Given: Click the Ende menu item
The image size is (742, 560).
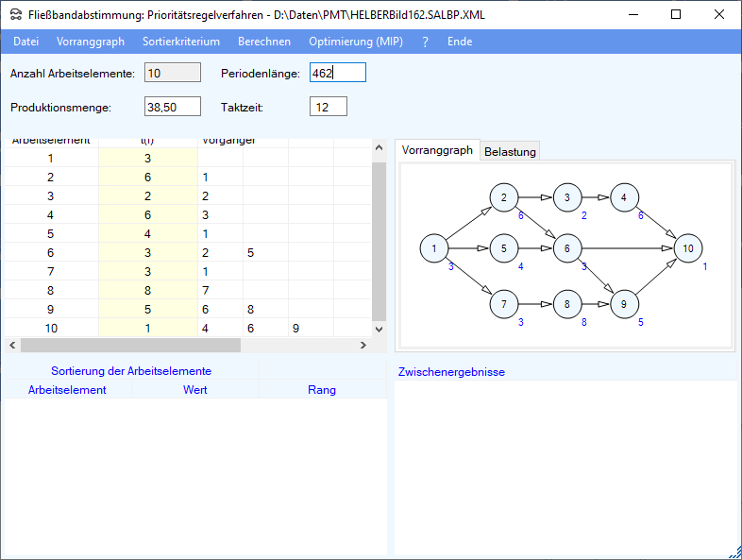Looking at the screenshot, I should pyautogui.click(x=460, y=42).
